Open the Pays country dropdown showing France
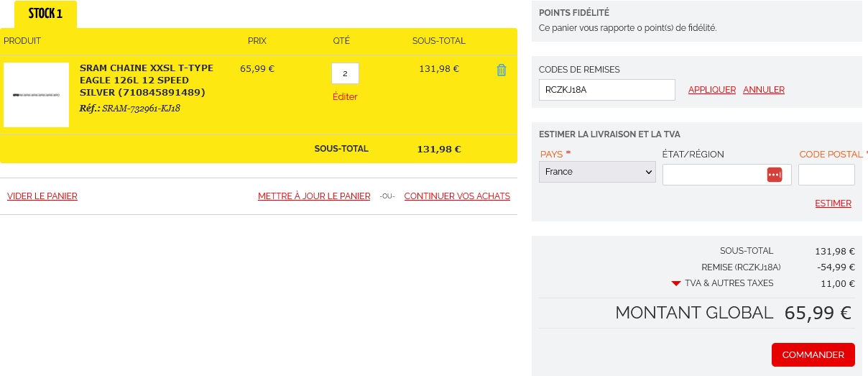Viewport: 868px width, 376px height. 597,172
